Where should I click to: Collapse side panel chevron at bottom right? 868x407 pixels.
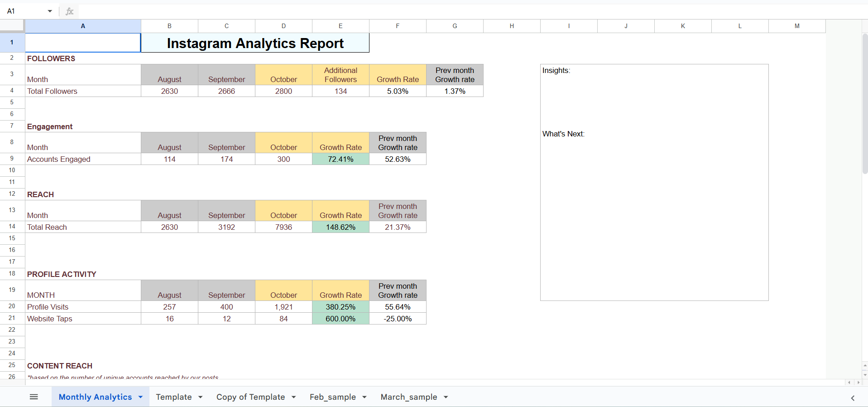853,398
